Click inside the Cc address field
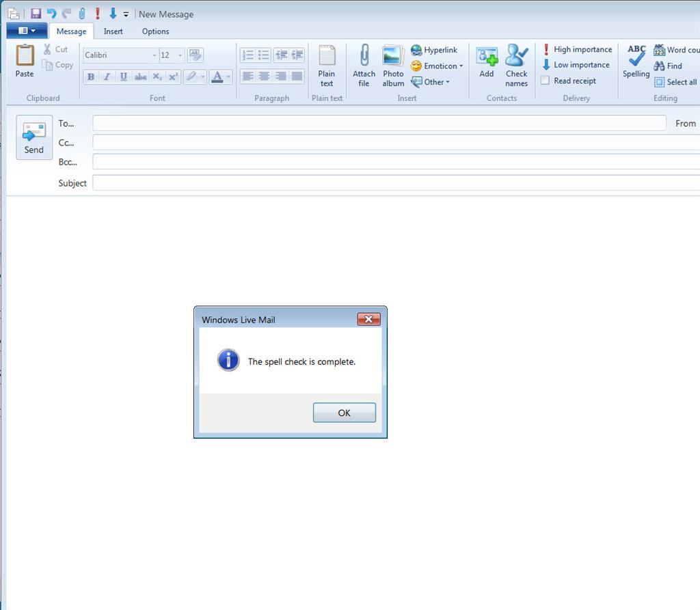The width and height of the screenshot is (700, 610). pos(396,143)
